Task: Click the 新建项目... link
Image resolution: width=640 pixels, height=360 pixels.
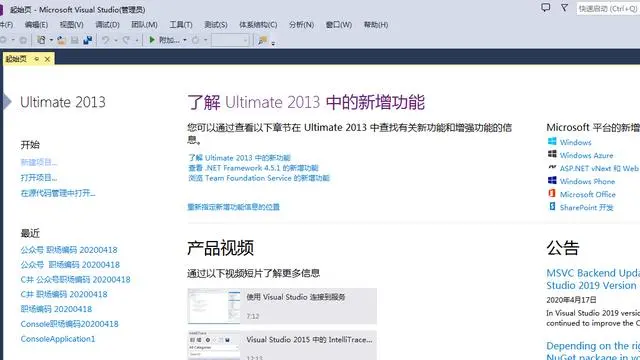Action: tap(39, 162)
